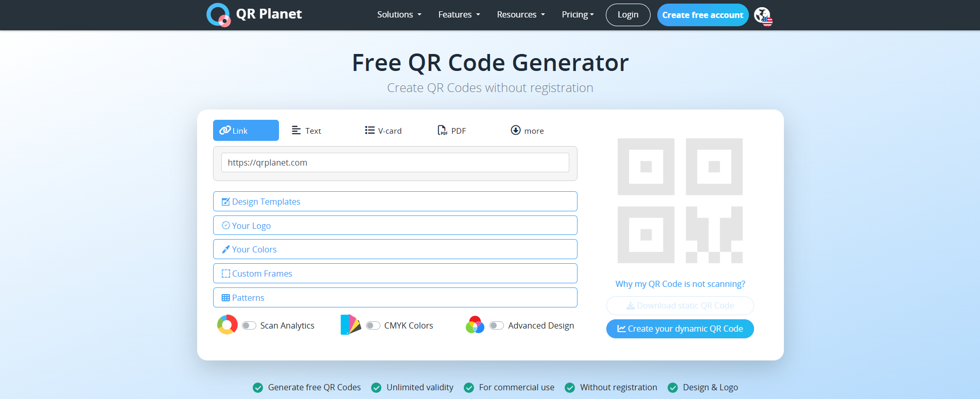
Task: Click the QR Planet logo icon
Action: (x=218, y=15)
